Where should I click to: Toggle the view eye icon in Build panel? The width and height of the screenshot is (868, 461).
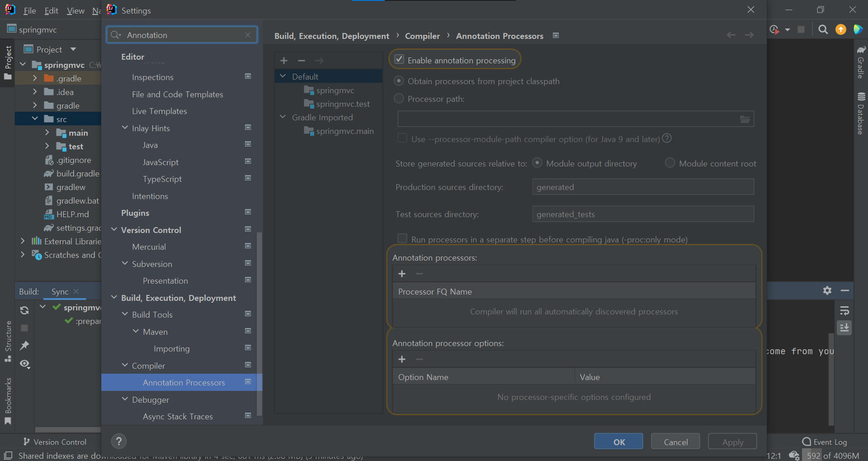25,364
